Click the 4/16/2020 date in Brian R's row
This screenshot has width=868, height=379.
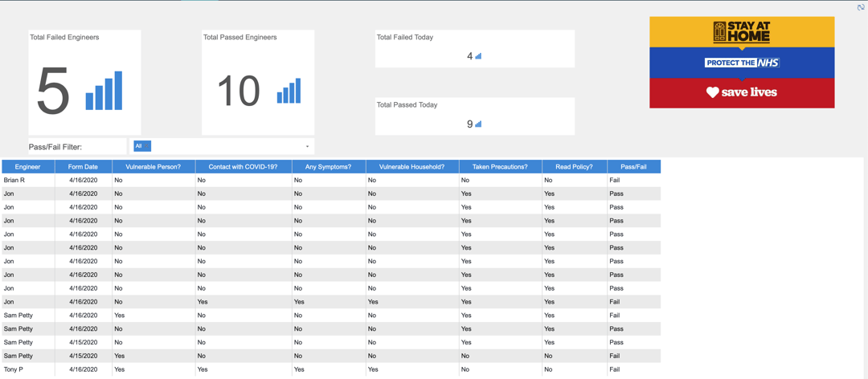click(x=84, y=181)
